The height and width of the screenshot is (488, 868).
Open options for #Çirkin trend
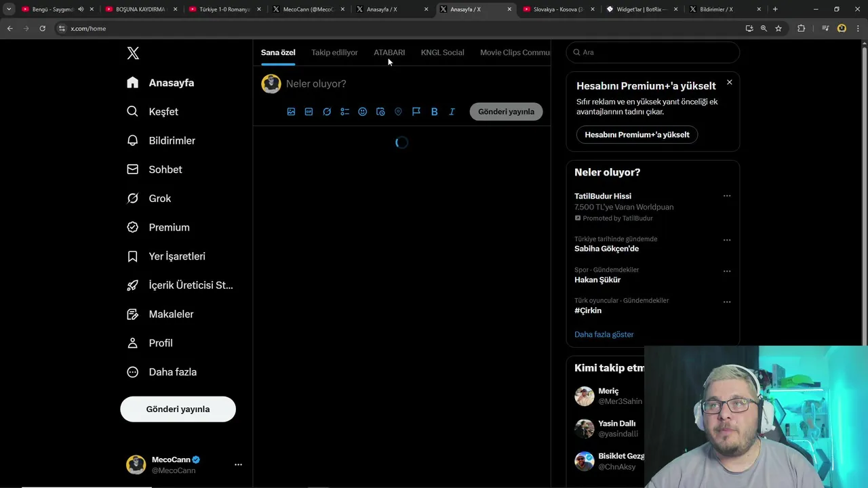727,302
